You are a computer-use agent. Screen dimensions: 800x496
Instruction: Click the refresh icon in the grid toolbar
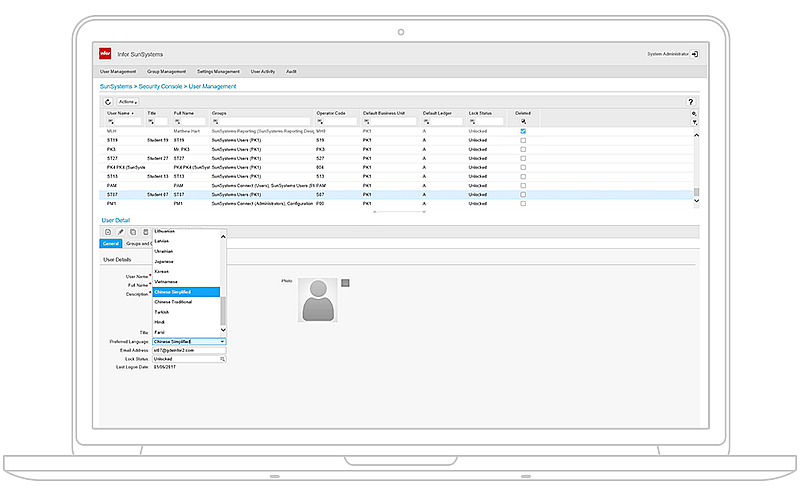click(107, 102)
